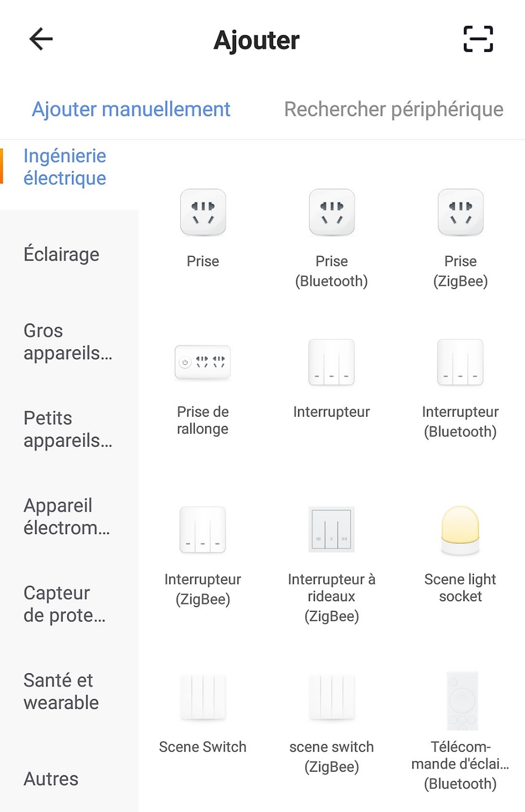Select the Interrupteur (Bluetooth) switch icon
The height and width of the screenshot is (812, 525).
tap(461, 363)
